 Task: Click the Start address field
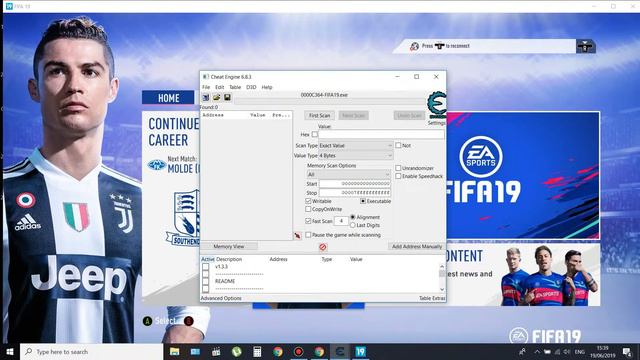355,184
